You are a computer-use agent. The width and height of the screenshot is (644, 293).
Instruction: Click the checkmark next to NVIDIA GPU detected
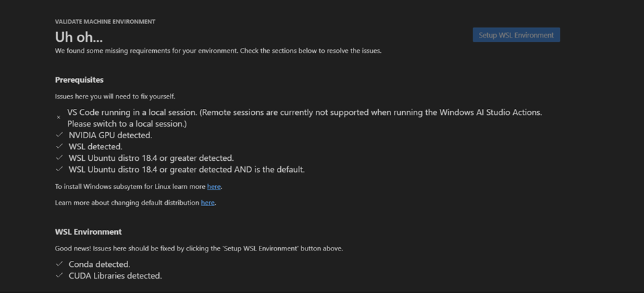60,135
